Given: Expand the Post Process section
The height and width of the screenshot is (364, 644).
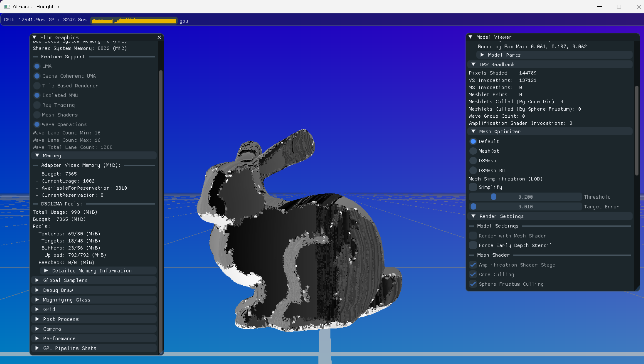Looking at the screenshot, I should [x=61, y=319].
